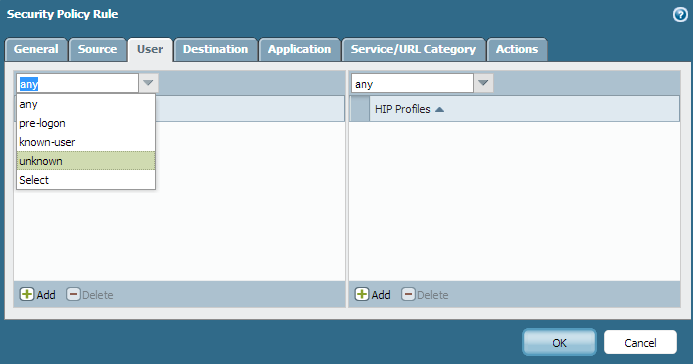This screenshot has width=693, height=364.
Task: Click the source user 'any' input field
Action: [x=78, y=83]
